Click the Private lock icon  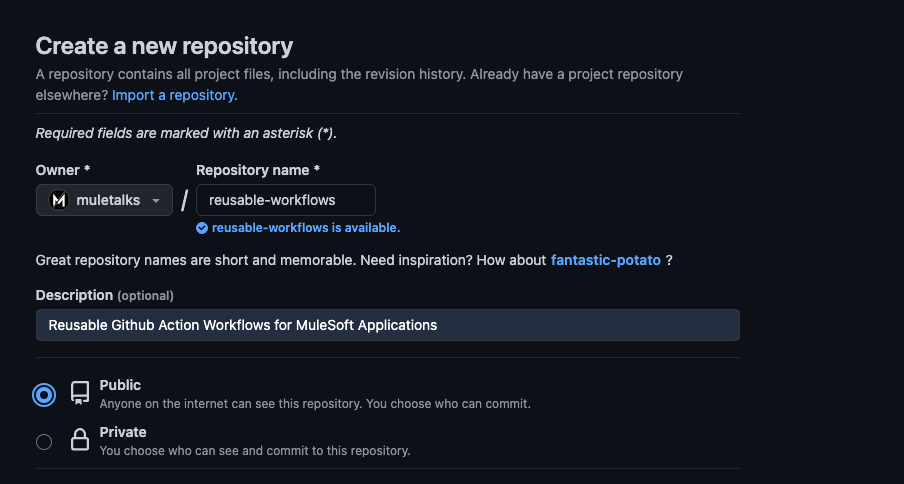80,440
